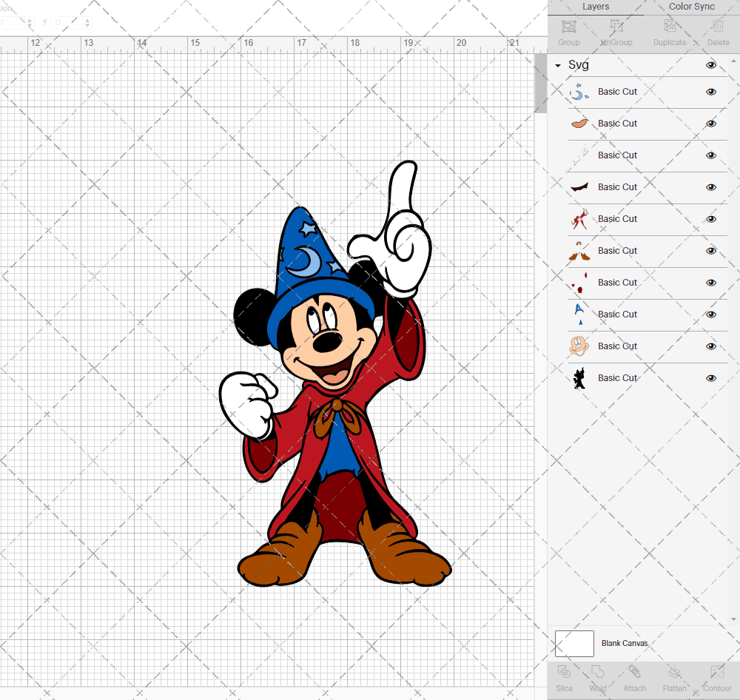Select the brown shoes layer thumbnail
Viewport: 740px width, 700px height.
[579, 251]
